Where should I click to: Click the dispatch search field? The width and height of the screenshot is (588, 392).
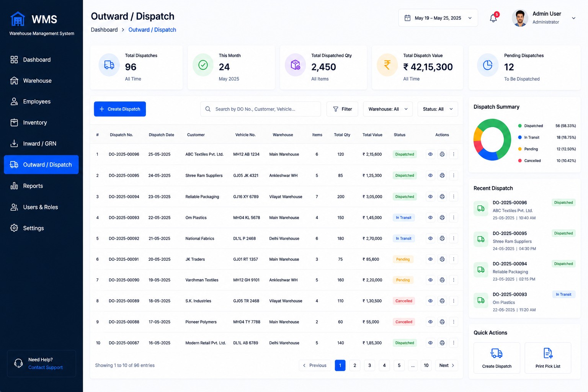[x=261, y=109]
